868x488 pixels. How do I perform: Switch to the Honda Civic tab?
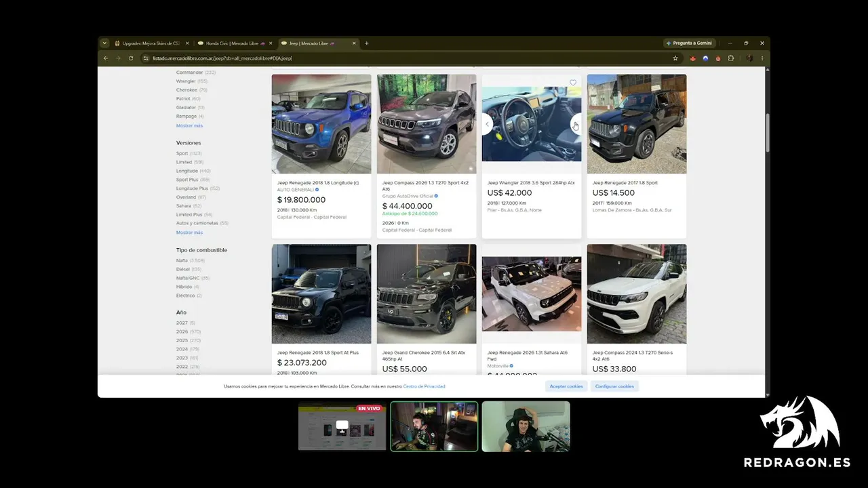[235, 43]
